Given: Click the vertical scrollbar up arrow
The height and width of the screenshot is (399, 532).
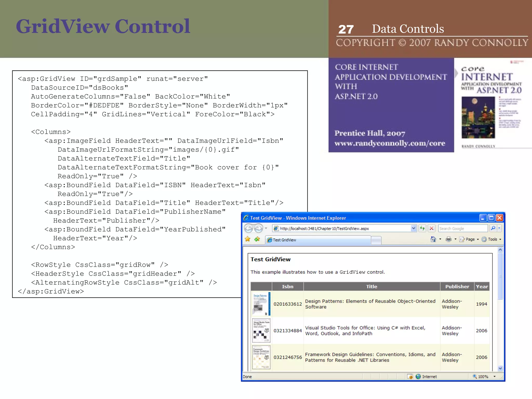Looking at the screenshot, I should 500,250.
